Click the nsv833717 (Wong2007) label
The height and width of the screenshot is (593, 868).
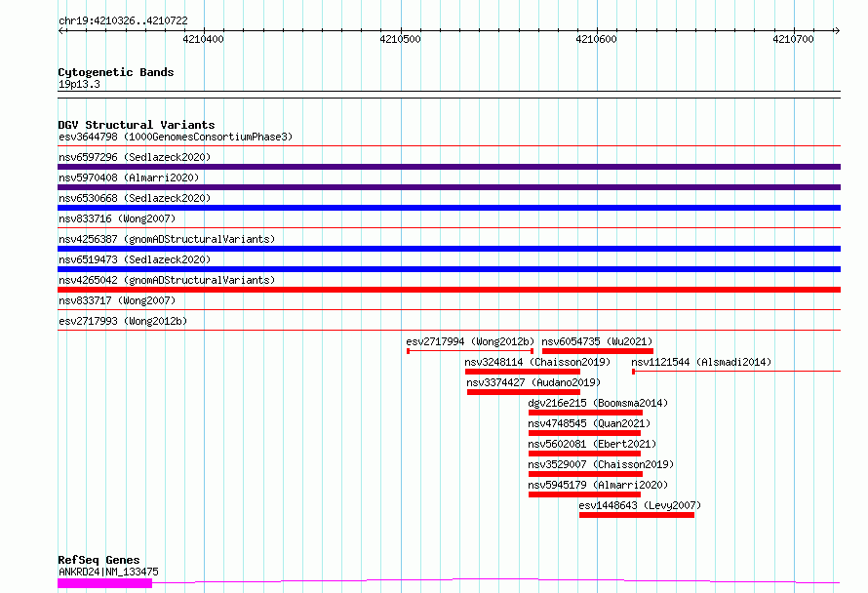(117, 300)
